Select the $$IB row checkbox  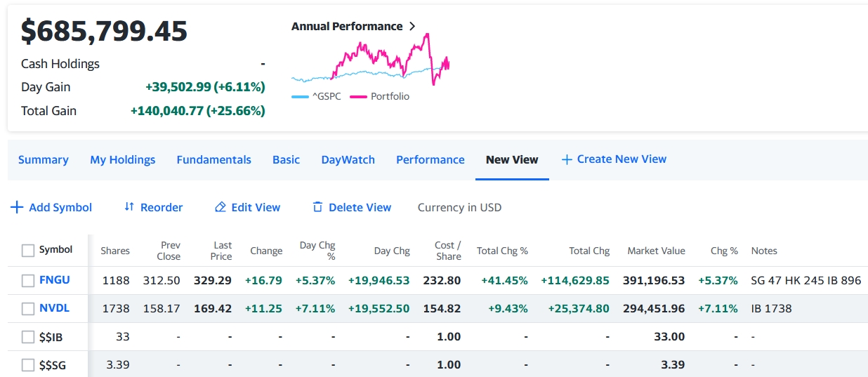click(28, 337)
